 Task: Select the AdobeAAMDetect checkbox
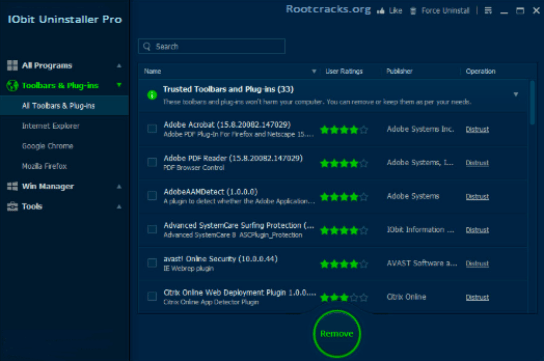(x=152, y=196)
